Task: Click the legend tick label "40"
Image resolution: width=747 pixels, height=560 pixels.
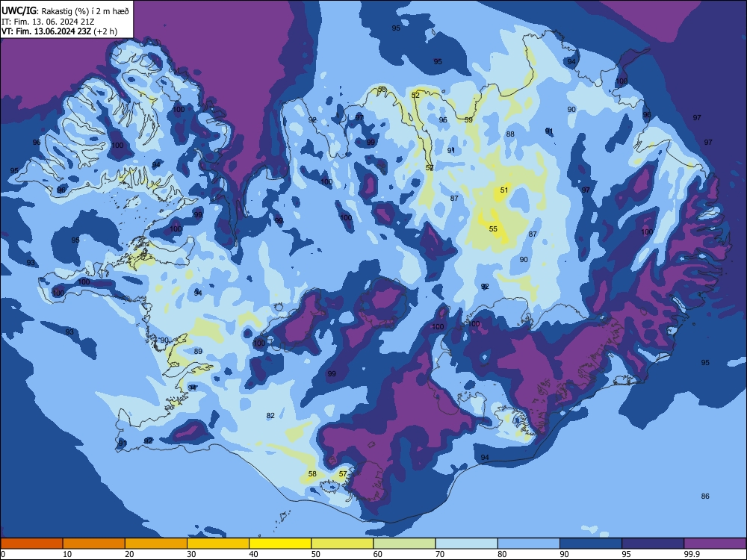Action: [253, 554]
